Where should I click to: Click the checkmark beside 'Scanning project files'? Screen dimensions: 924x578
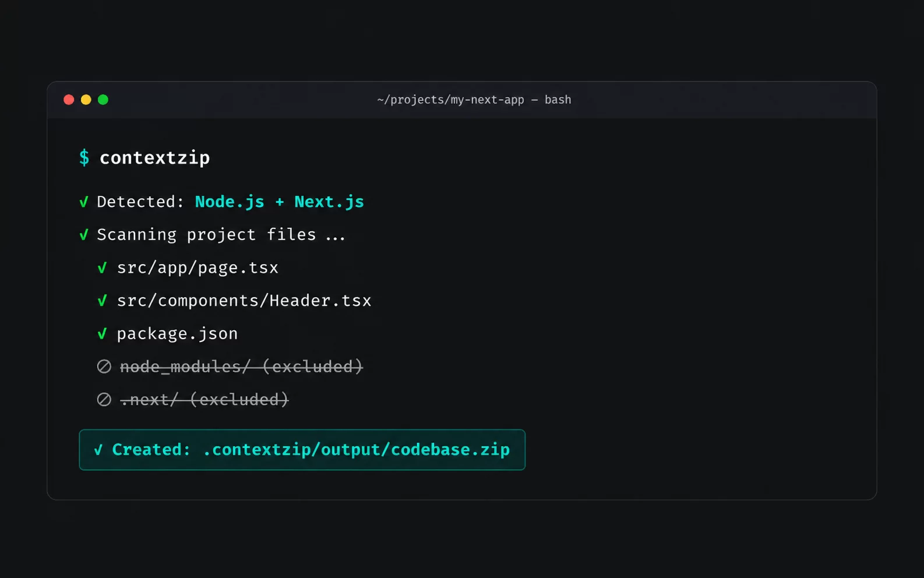point(84,235)
